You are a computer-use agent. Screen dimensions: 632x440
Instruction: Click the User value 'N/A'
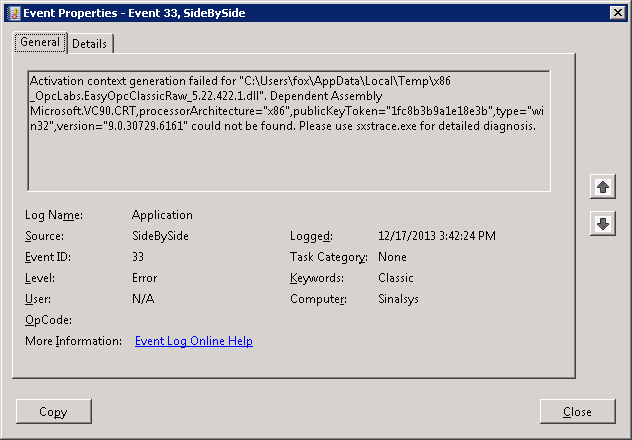pyautogui.click(x=142, y=299)
